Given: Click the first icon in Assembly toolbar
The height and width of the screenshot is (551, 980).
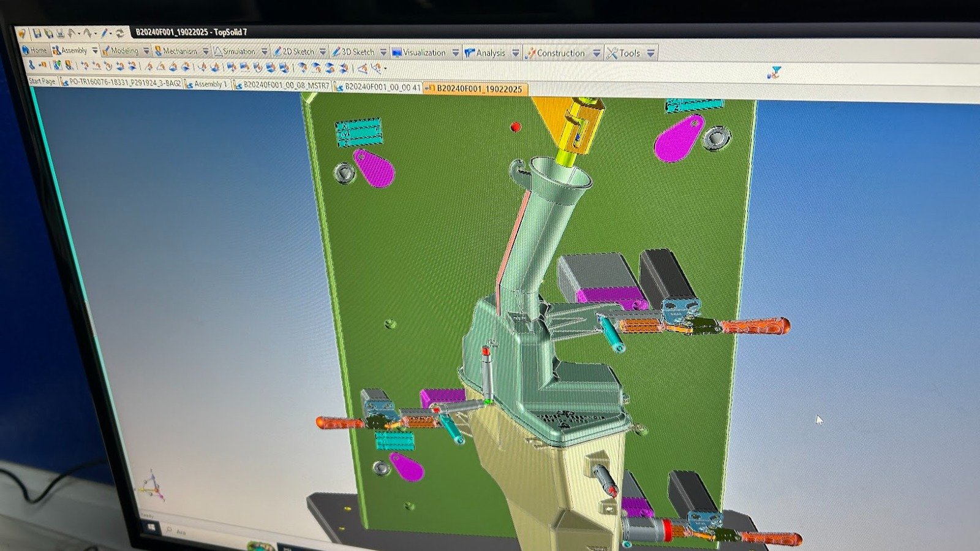Looking at the screenshot, I should (x=31, y=65).
